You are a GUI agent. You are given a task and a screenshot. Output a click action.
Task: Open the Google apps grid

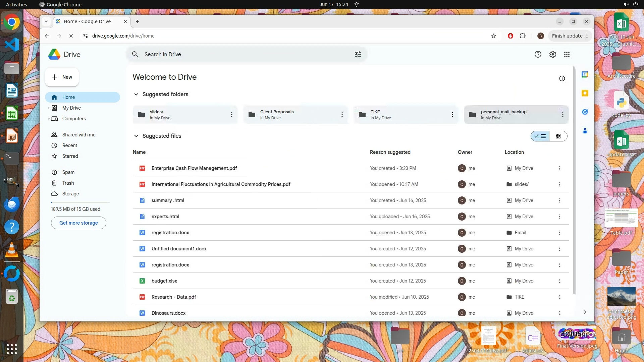(567, 54)
